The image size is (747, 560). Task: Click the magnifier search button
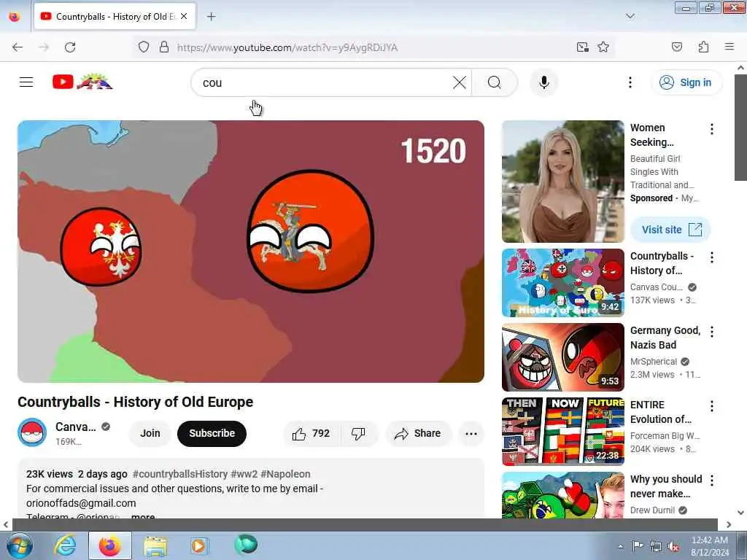click(495, 82)
